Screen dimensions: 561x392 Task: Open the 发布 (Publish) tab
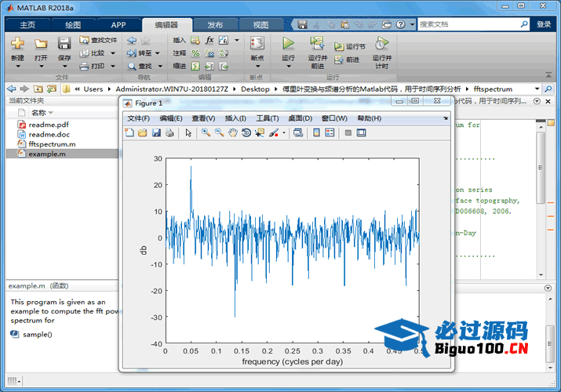[215, 25]
